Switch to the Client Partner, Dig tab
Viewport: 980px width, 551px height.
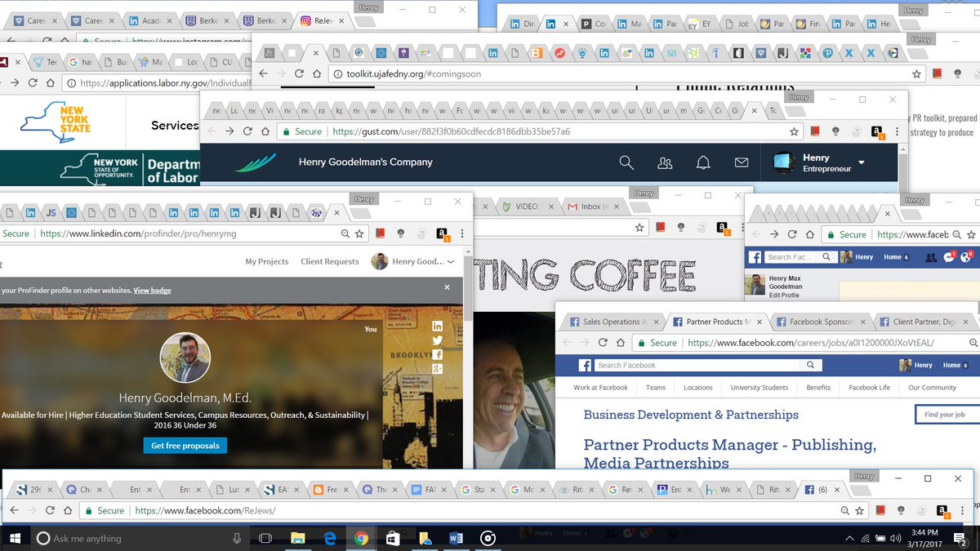924,322
